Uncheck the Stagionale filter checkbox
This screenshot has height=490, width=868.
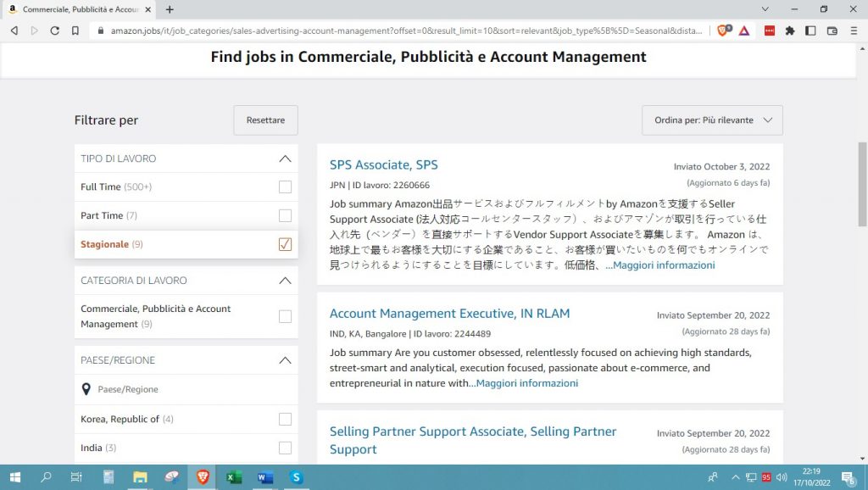pyautogui.click(x=285, y=244)
